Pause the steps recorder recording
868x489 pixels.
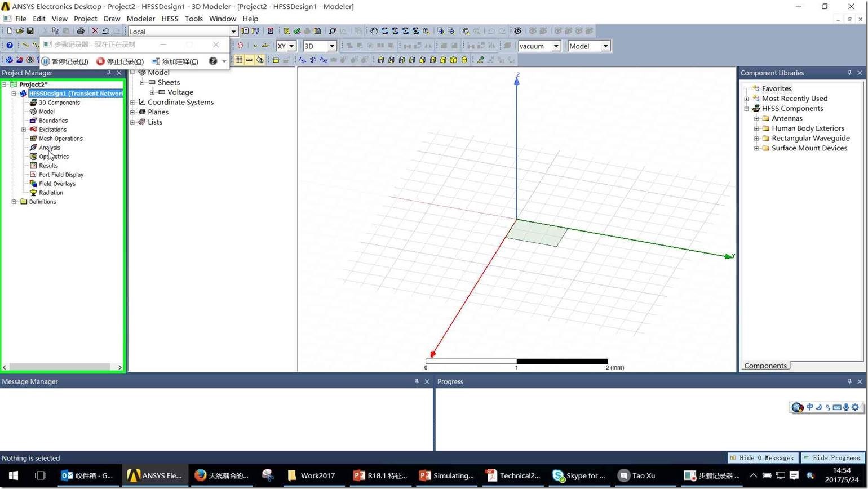(65, 61)
